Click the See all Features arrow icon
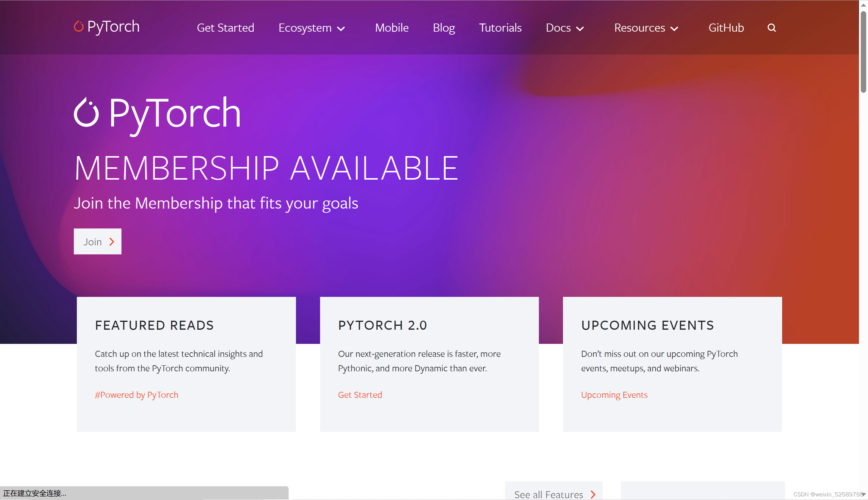The height and width of the screenshot is (500, 868). click(x=593, y=494)
